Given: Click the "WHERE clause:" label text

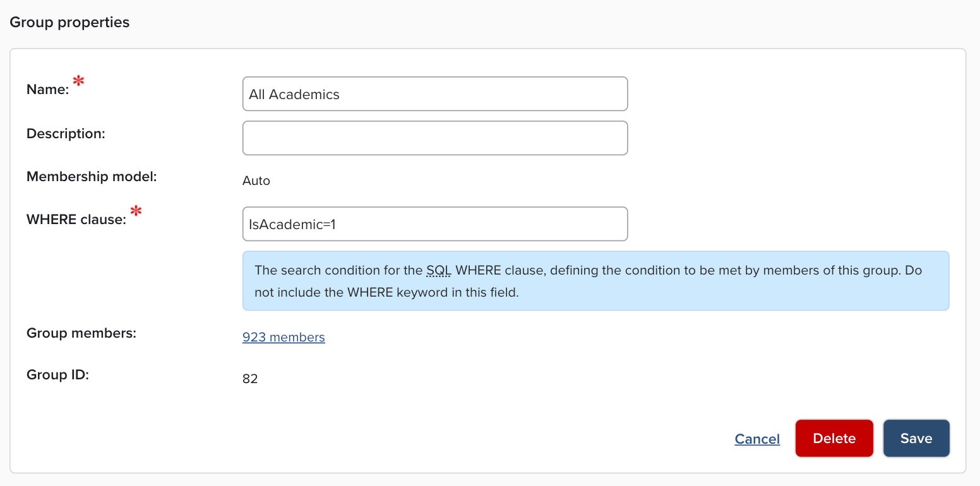Looking at the screenshot, I should point(76,220).
